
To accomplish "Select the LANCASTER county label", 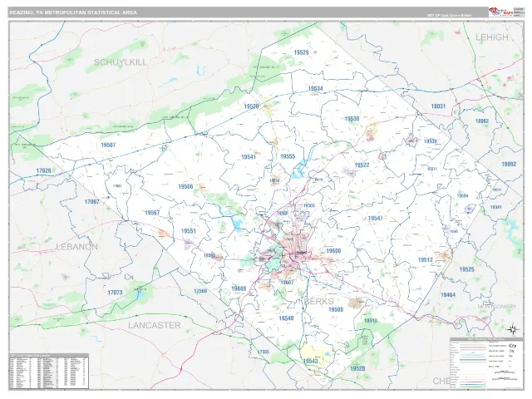I will click(155, 325).
